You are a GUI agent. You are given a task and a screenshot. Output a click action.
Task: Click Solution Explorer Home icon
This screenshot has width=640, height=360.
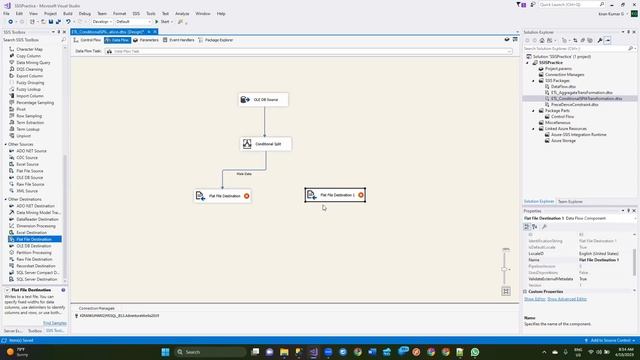542,40
